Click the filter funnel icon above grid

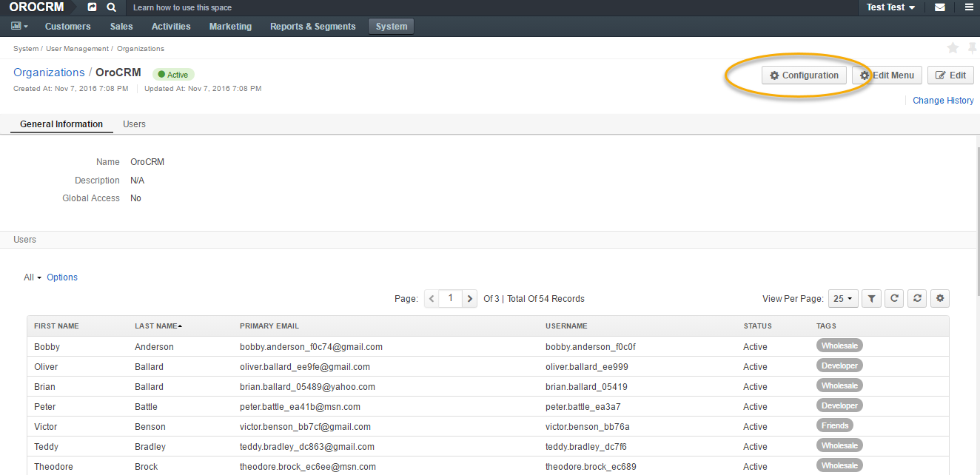[x=872, y=299]
